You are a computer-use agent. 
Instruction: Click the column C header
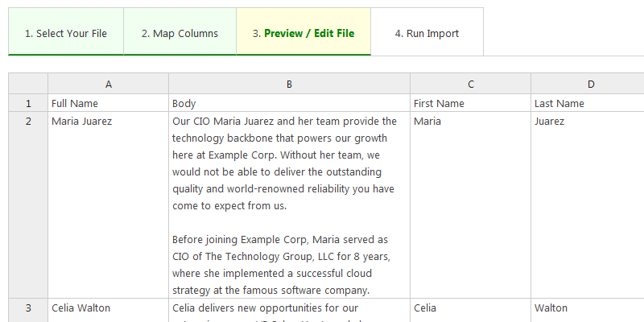[x=470, y=84]
